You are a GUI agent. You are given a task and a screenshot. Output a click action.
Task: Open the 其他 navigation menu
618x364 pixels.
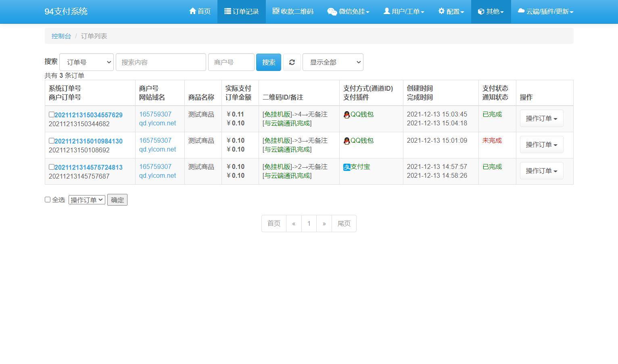pyautogui.click(x=491, y=11)
